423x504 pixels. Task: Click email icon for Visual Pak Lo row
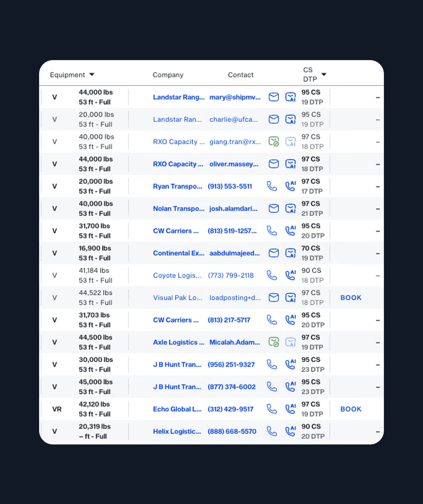click(x=273, y=298)
